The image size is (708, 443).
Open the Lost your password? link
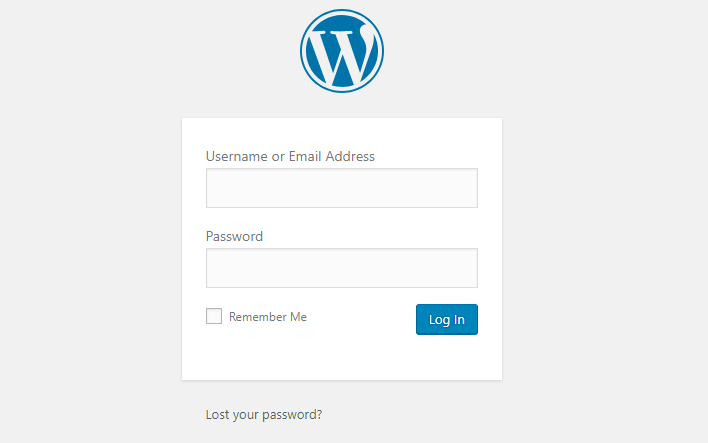point(264,415)
